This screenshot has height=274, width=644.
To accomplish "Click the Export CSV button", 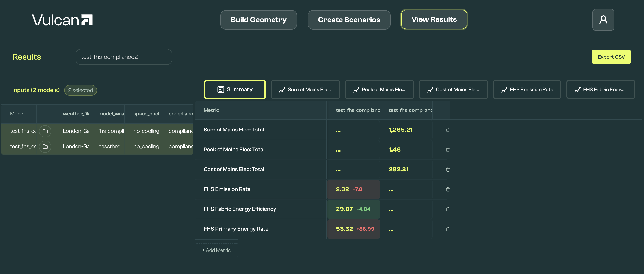I will point(611,57).
